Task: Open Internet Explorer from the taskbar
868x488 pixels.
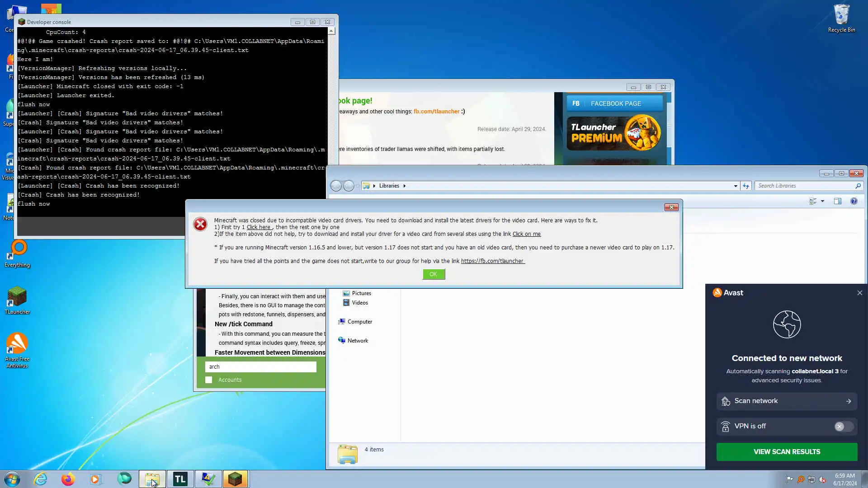Action: tap(41, 479)
